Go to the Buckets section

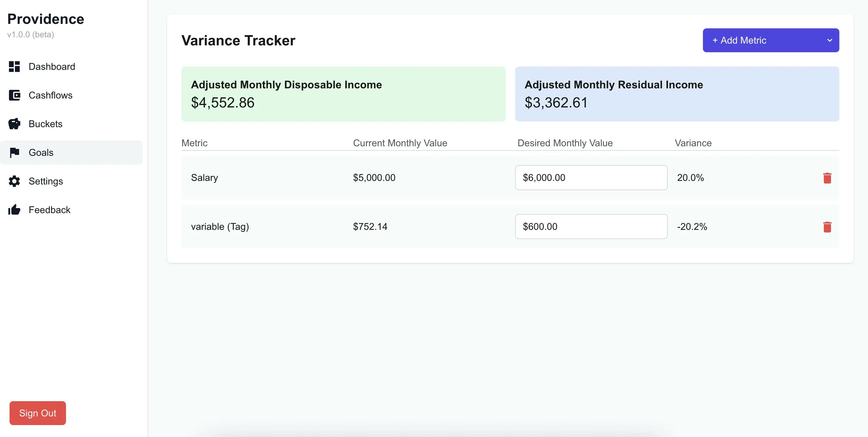[x=45, y=124]
